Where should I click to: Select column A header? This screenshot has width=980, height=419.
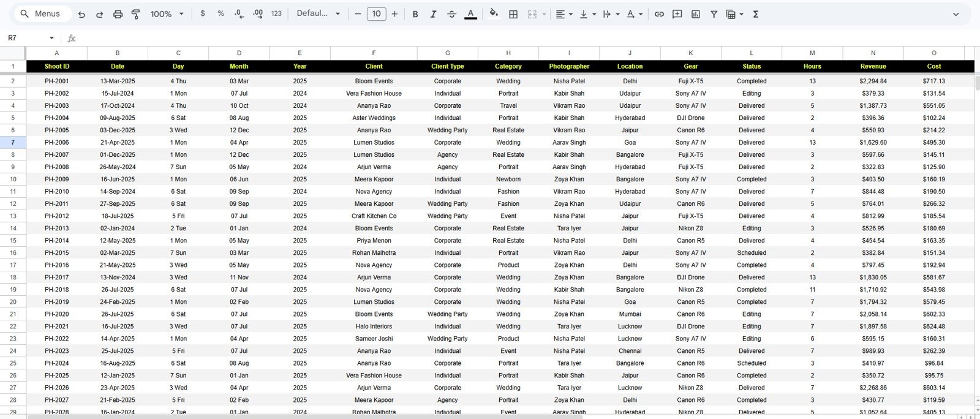(57, 53)
